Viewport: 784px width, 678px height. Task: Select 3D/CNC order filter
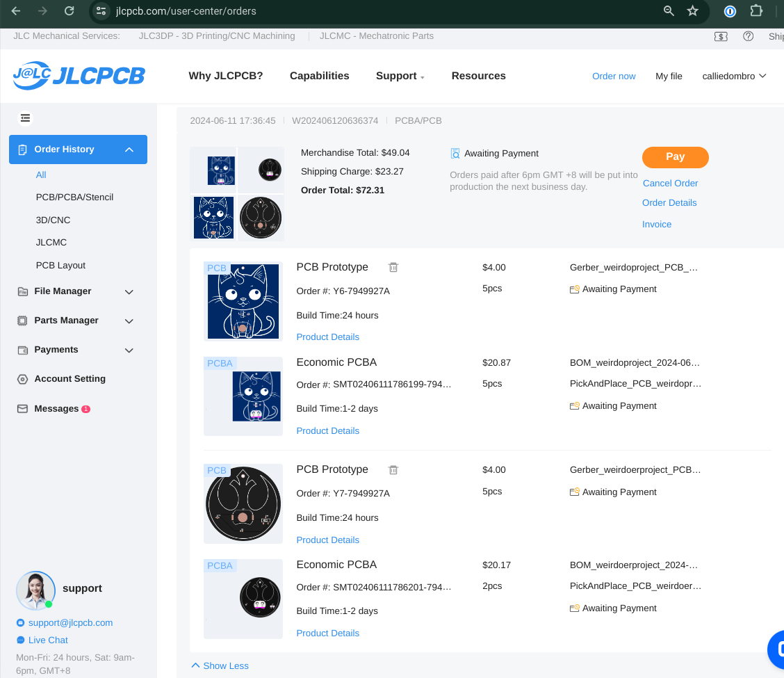coord(53,220)
